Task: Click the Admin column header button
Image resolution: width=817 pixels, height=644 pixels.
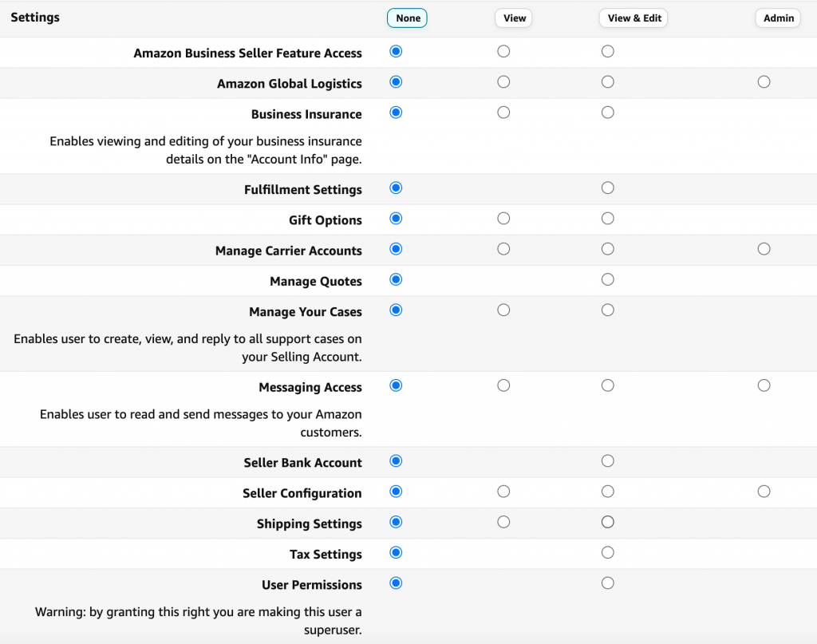Action: click(777, 18)
